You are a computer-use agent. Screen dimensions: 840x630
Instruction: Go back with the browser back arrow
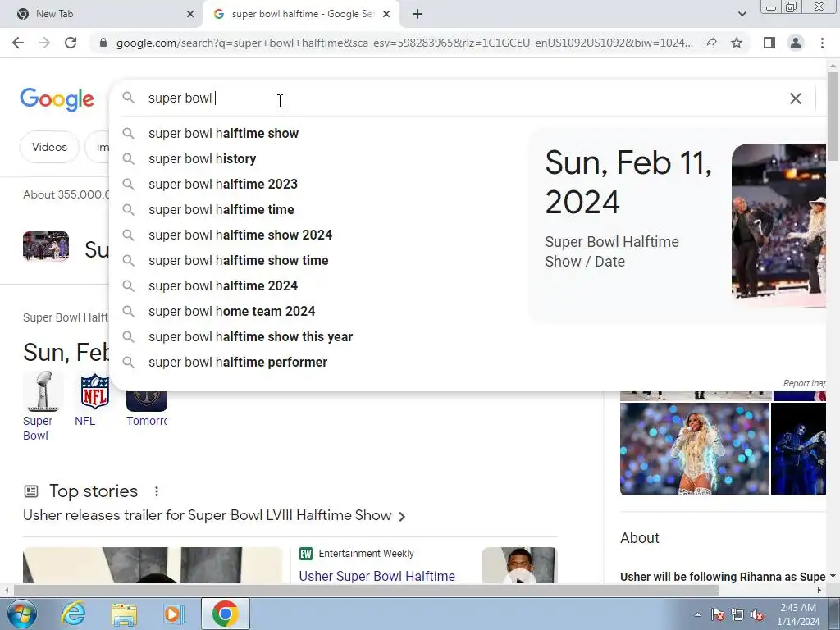pos(18,43)
